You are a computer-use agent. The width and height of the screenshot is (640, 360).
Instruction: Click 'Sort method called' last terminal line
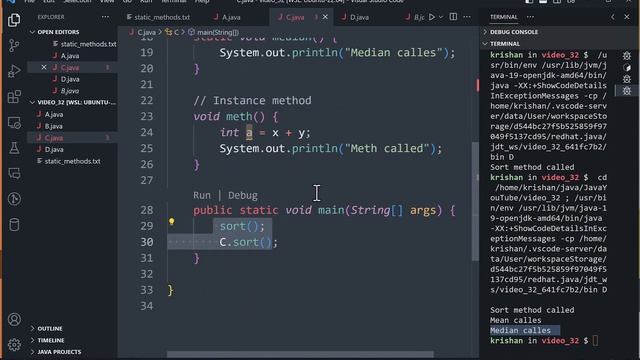[532, 310]
